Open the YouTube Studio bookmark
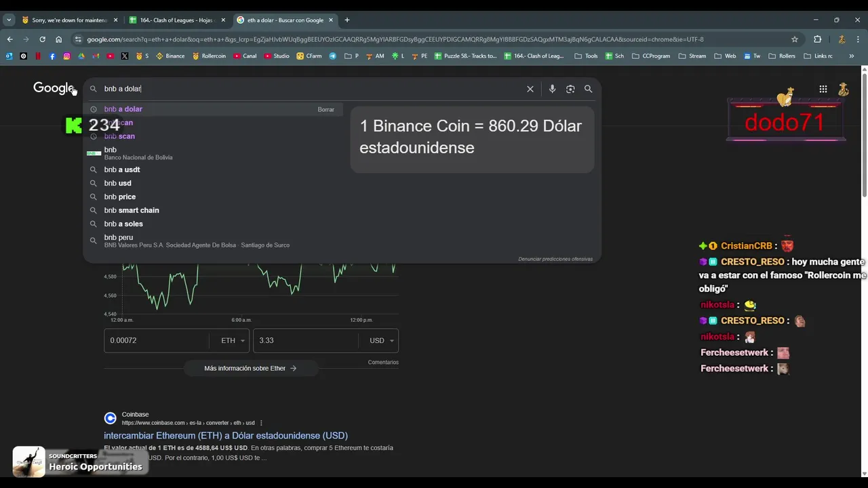The height and width of the screenshot is (488, 868). click(277, 56)
